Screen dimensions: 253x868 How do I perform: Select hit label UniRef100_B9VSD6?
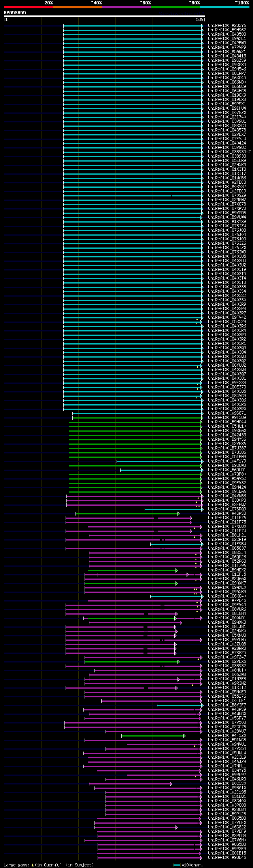[x=227, y=213]
